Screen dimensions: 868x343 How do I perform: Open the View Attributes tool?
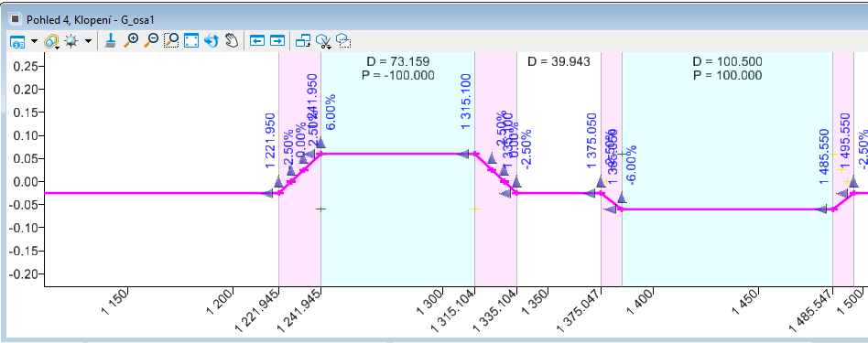18,41
